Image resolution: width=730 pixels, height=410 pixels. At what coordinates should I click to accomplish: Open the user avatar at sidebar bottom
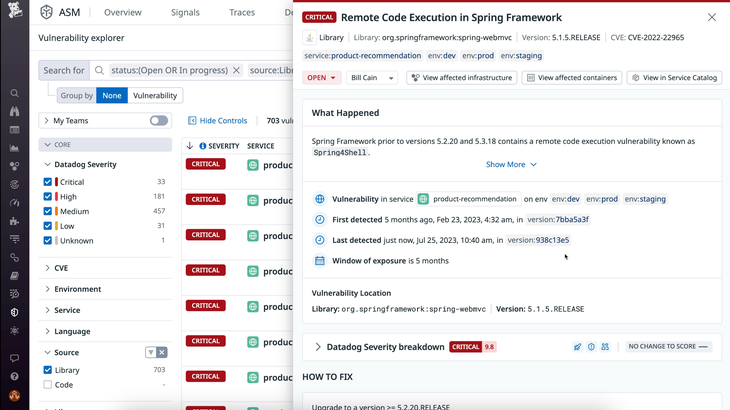14,396
